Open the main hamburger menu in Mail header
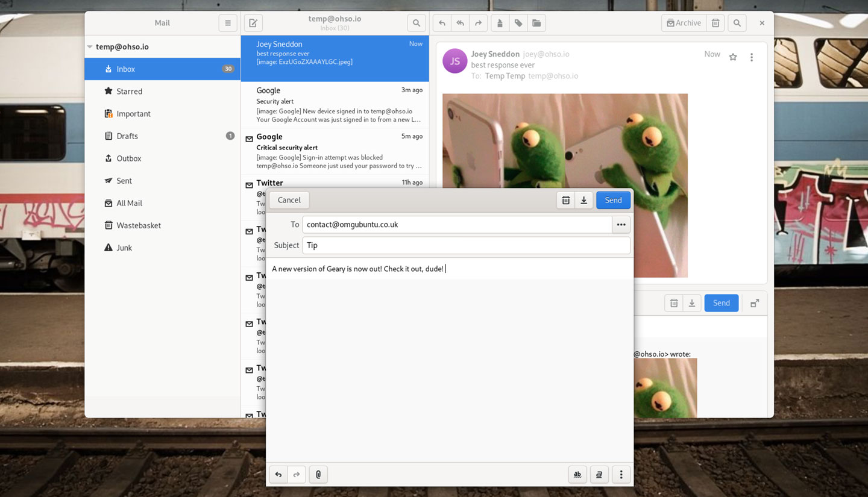The image size is (868, 497). coord(228,23)
